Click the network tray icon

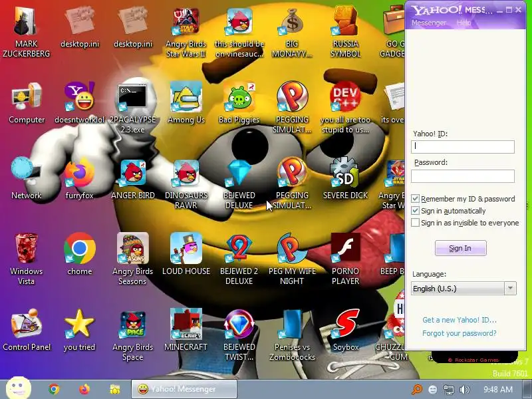click(448, 390)
